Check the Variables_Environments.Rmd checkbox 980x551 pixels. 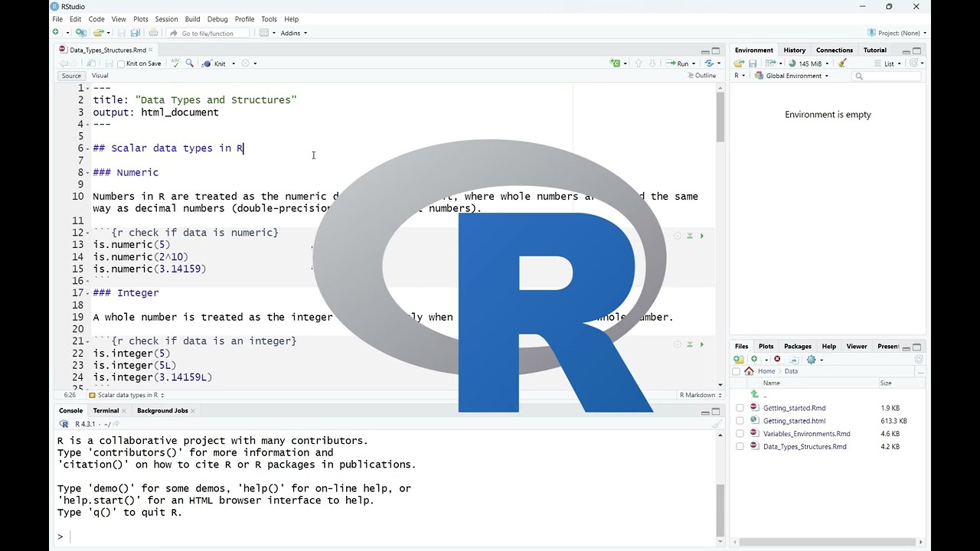pos(740,434)
